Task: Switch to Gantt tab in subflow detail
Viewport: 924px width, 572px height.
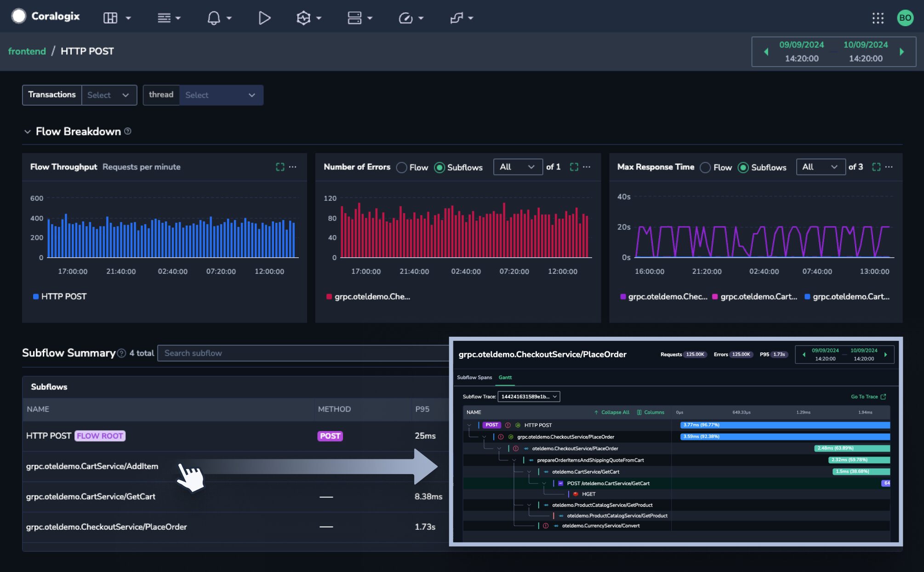Action: [x=506, y=377]
